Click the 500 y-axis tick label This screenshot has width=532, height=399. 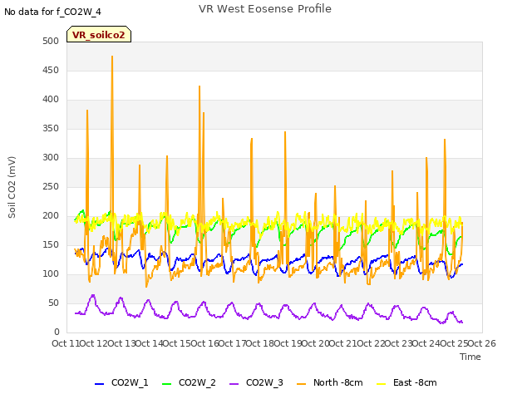click(51, 41)
